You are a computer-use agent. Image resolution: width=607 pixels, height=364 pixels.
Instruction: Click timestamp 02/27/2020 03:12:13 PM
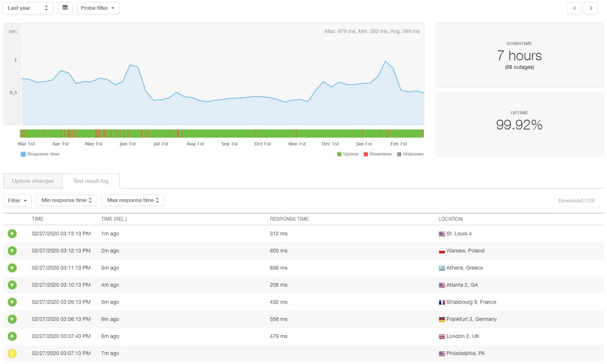tap(61, 251)
